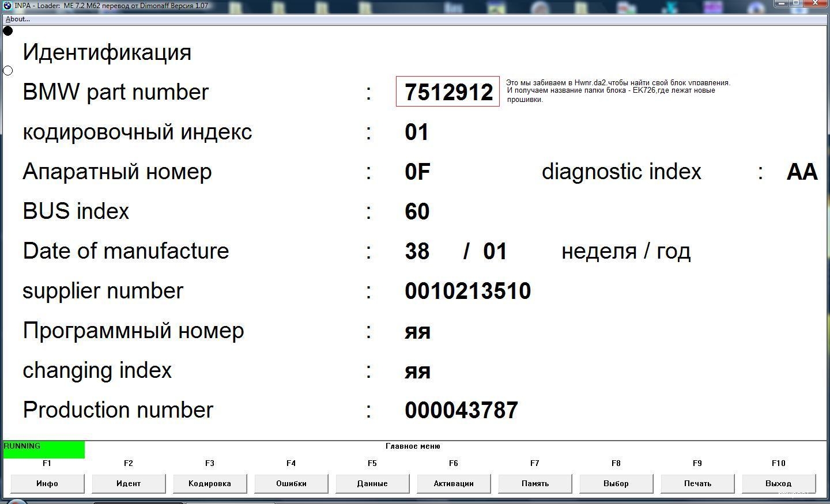
Task: Click the Выбор button
Action: [616, 483]
